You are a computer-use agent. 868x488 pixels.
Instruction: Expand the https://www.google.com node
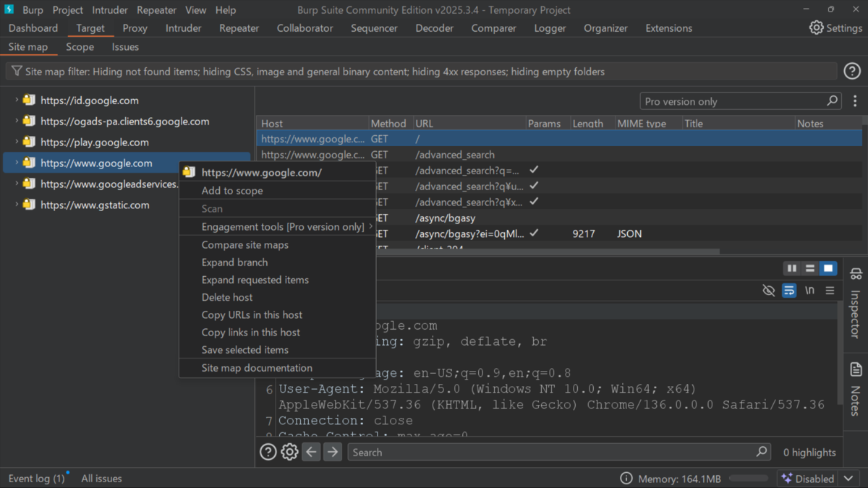pyautogui.click(x=17, y=163)
